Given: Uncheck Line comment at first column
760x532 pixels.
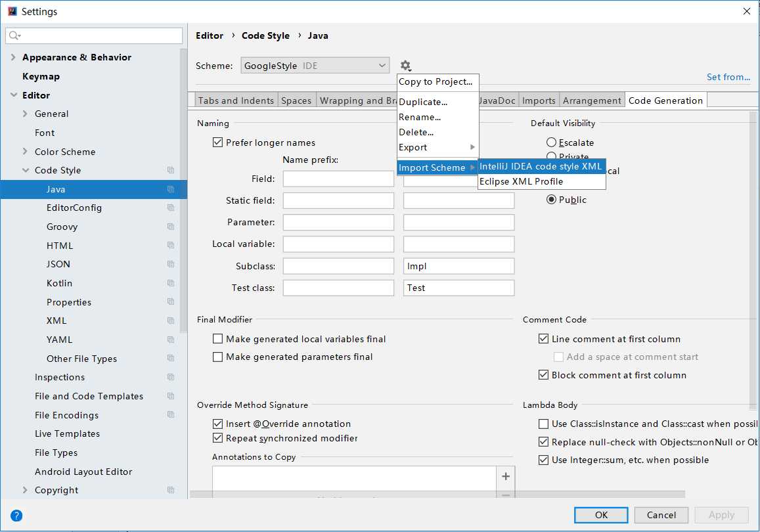Looking at the screenshot, I should click(x=543, y=339).
